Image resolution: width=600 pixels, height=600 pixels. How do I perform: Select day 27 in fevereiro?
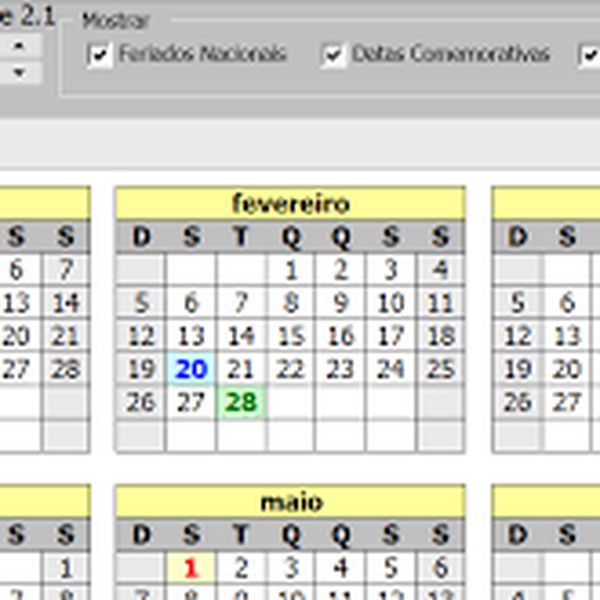[191, 402]
